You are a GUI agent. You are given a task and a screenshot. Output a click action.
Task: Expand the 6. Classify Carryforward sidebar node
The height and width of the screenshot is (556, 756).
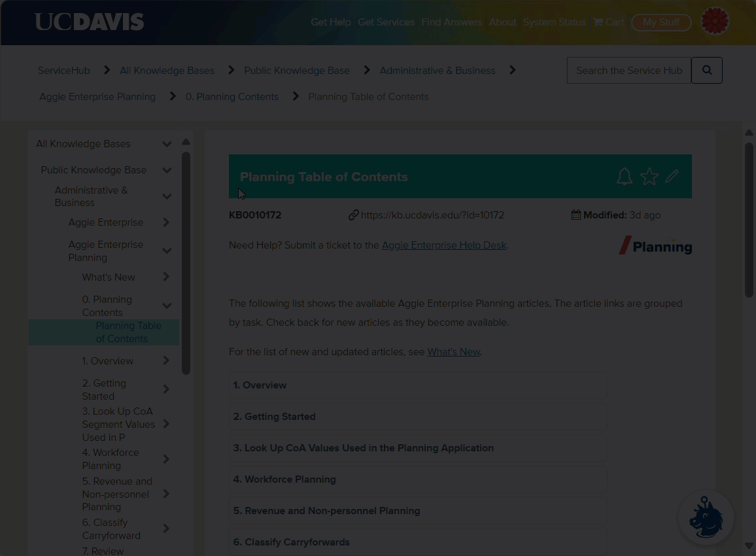click(x=166, y=529)
